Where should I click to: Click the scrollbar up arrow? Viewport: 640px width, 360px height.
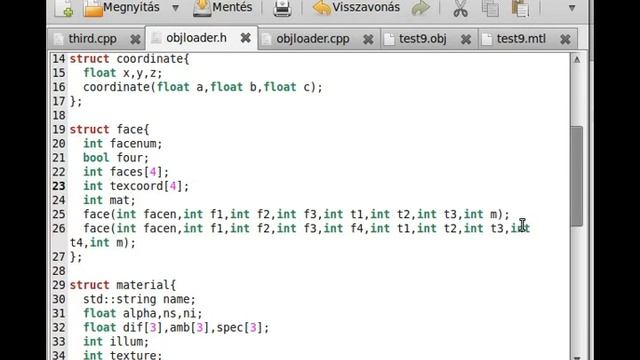tap(577, 60)
